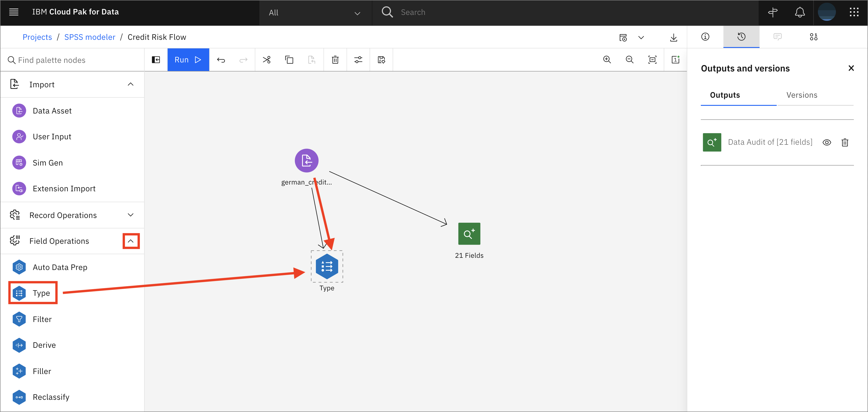Toggle the information panel icon
The image size is (868, 412).
[705, 37]
